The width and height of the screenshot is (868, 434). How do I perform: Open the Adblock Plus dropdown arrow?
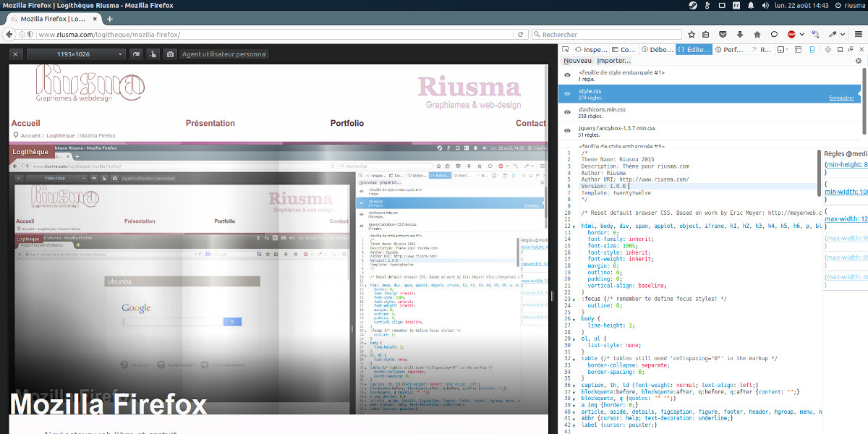point(803,34)
